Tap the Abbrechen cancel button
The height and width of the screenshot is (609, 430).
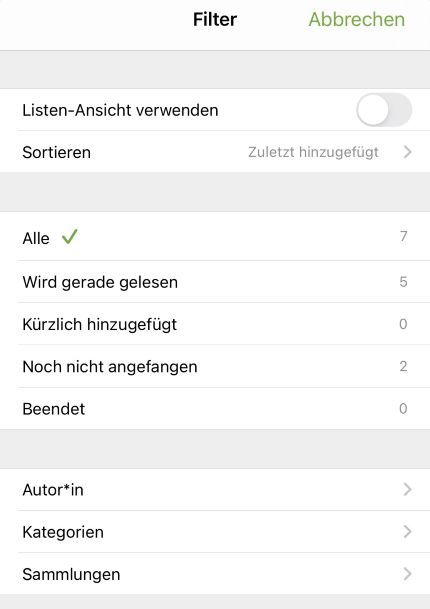point(357,19)
